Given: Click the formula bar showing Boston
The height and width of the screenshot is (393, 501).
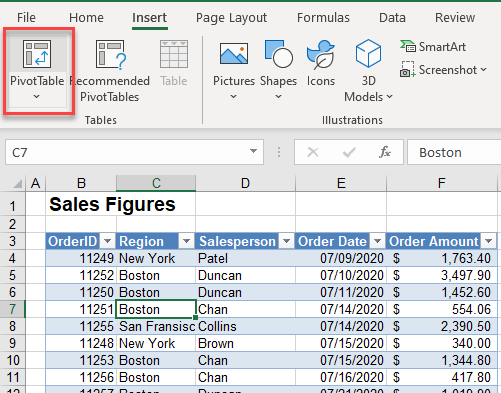Looking at the screenshot, I should (x=454, y=152).
